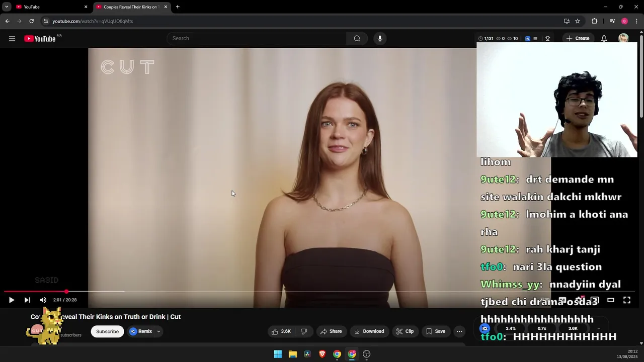Screen dimensions: 644x362
Task: Open the third taskbar app icon
Action: [307, 354]
